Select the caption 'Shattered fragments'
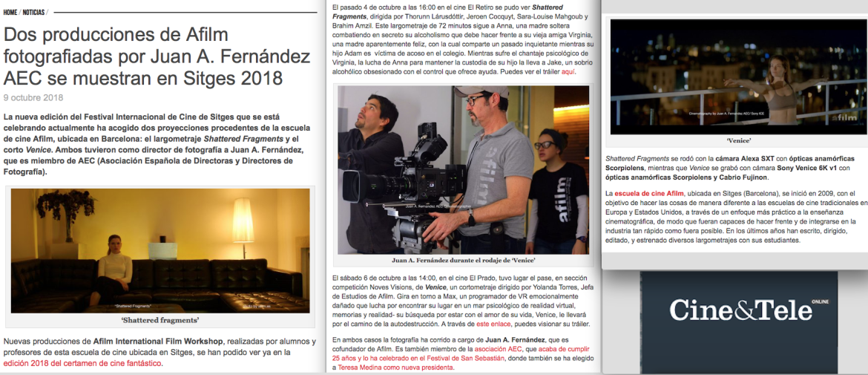Image resolution: width=868 pixels, height=375 pixels. (160, 320)
